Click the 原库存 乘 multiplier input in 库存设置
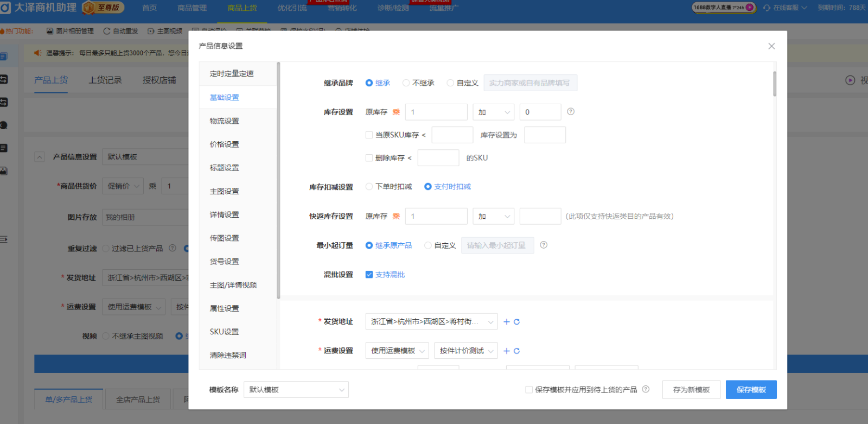868x424 pixels. click(436, 112)
